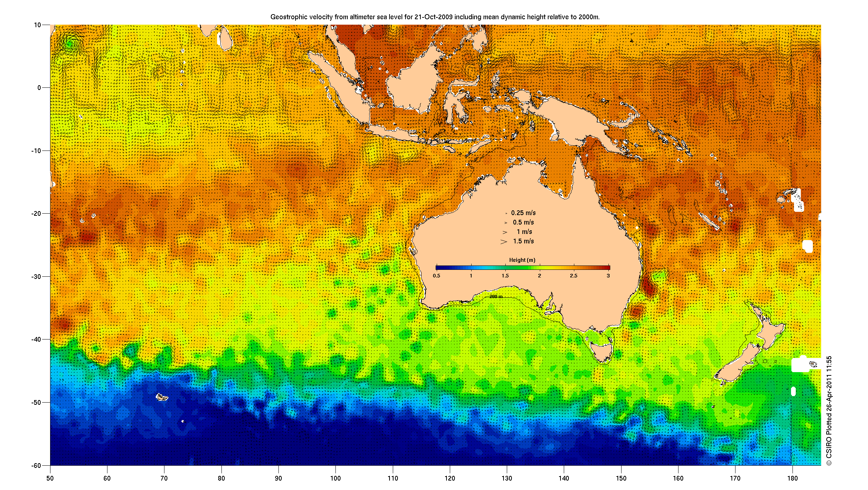The width and height of the screenshot is (868, 490).
Task: Click the Height (m) colorbar label
Action: click(x=522, y=260)
